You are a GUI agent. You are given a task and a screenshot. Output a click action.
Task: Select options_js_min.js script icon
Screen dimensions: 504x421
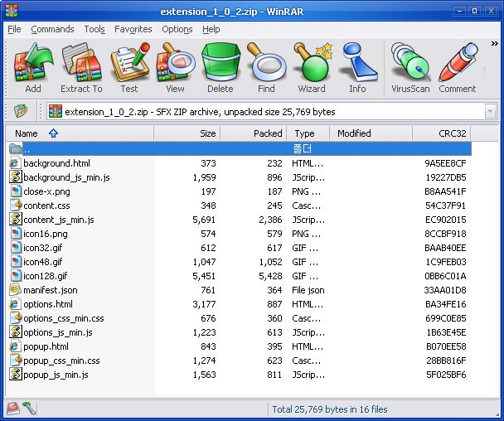(x=15, y=332)
